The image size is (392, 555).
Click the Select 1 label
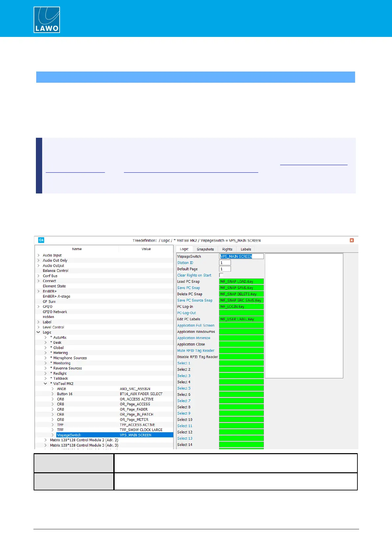tap(183, 363)
